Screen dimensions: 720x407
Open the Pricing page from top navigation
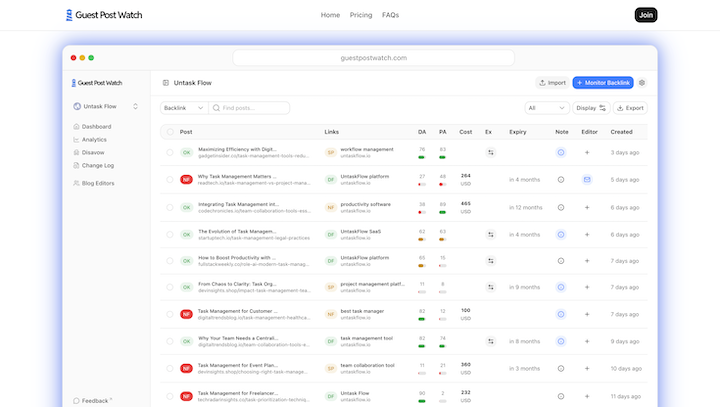[x=361, y=15]
